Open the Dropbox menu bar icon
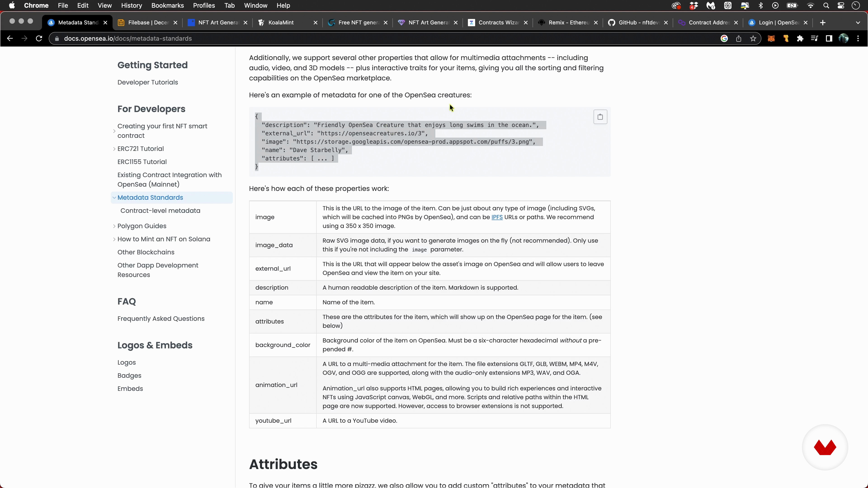Image resolution: width=868 pixels, height=488 pixels. point(693,5)
